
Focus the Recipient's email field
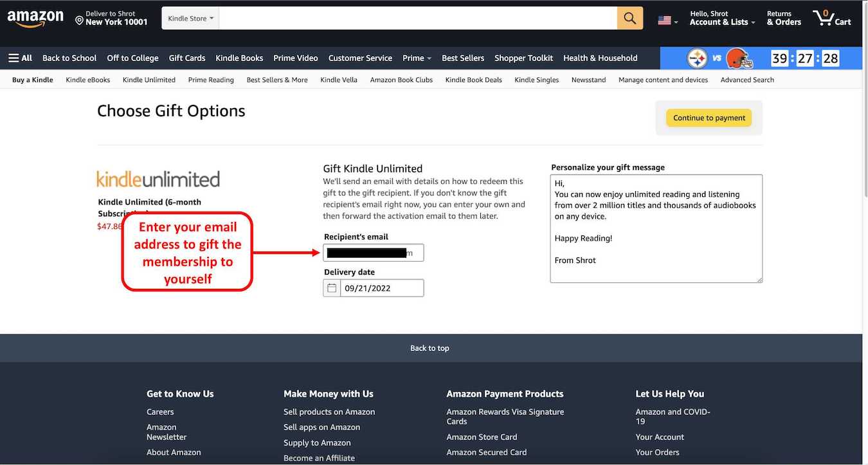374,253
